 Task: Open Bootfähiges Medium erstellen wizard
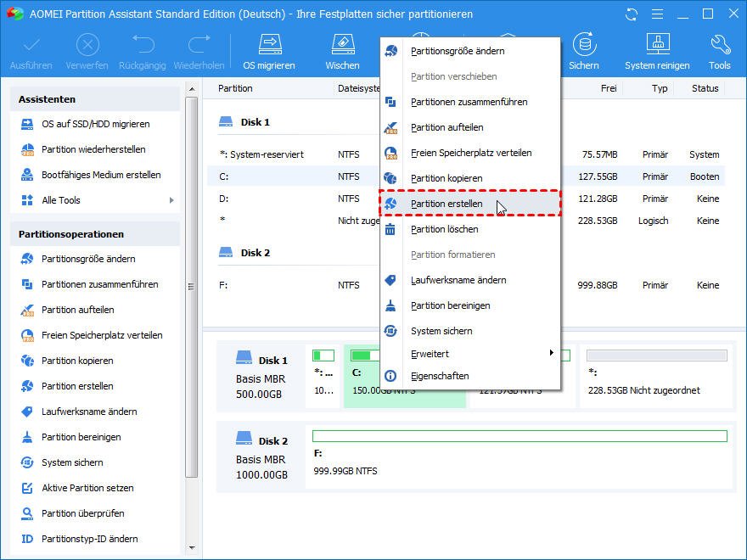click(x=101, y=175)
